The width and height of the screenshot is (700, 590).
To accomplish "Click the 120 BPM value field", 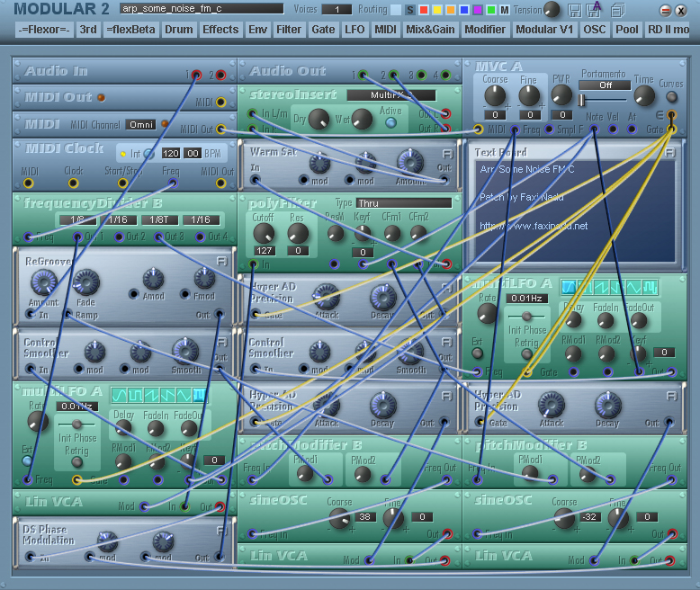I will pyautogui.click(x=171, y=154).
